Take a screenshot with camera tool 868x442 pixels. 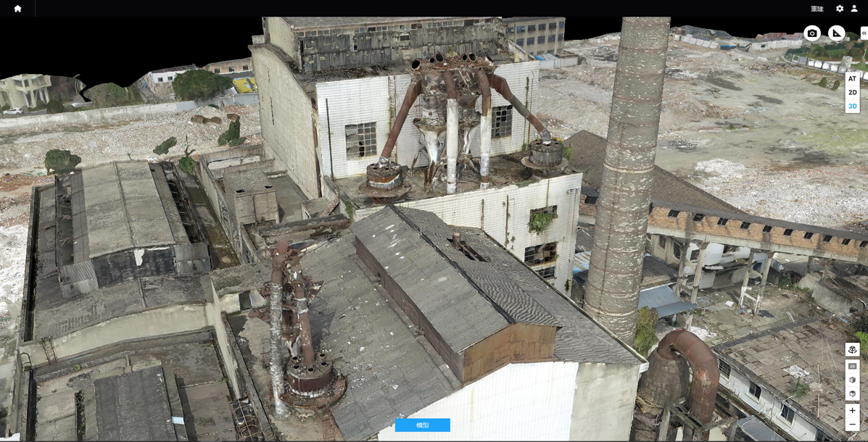pyautogui.click(x=812, y=33)
